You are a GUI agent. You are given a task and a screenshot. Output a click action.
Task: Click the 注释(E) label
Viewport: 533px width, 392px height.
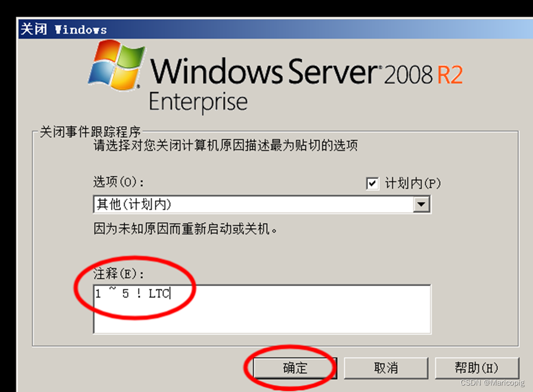pyautogui.click(x=119, y=273)
